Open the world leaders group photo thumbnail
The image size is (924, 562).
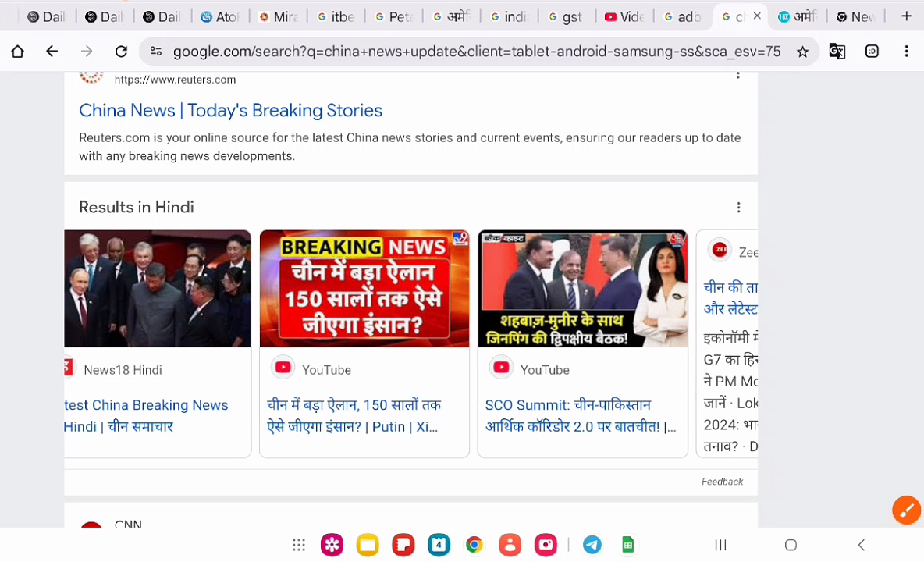coord(158,289)
